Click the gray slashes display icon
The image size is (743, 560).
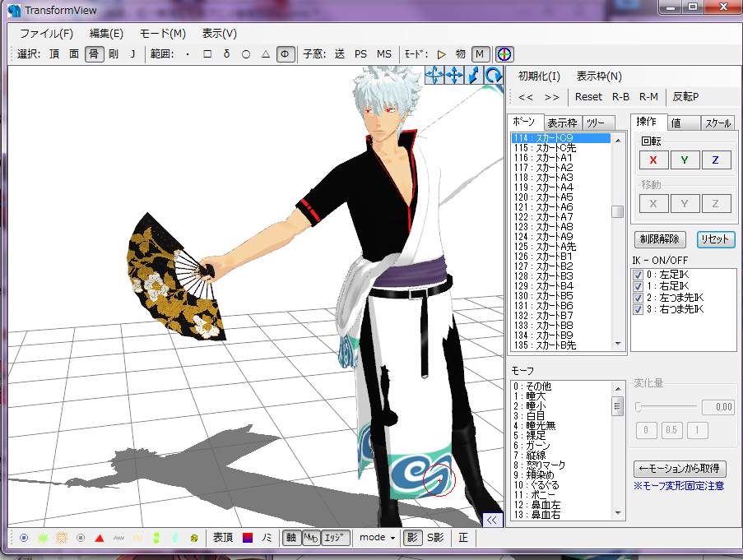pos(118,538)
